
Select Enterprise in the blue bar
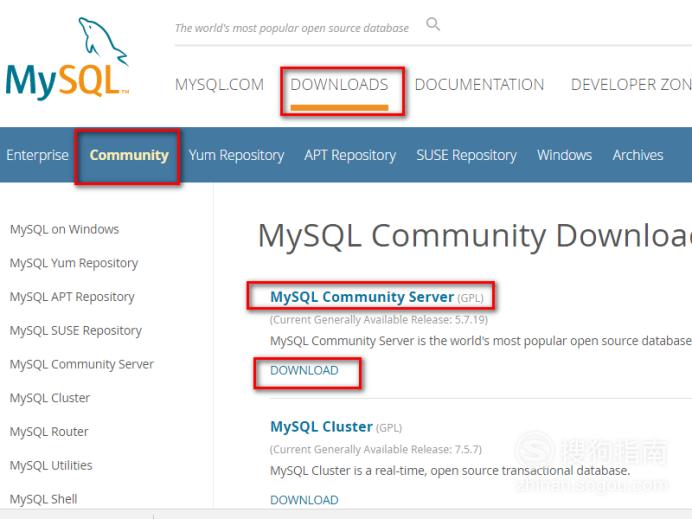(38, 155)
